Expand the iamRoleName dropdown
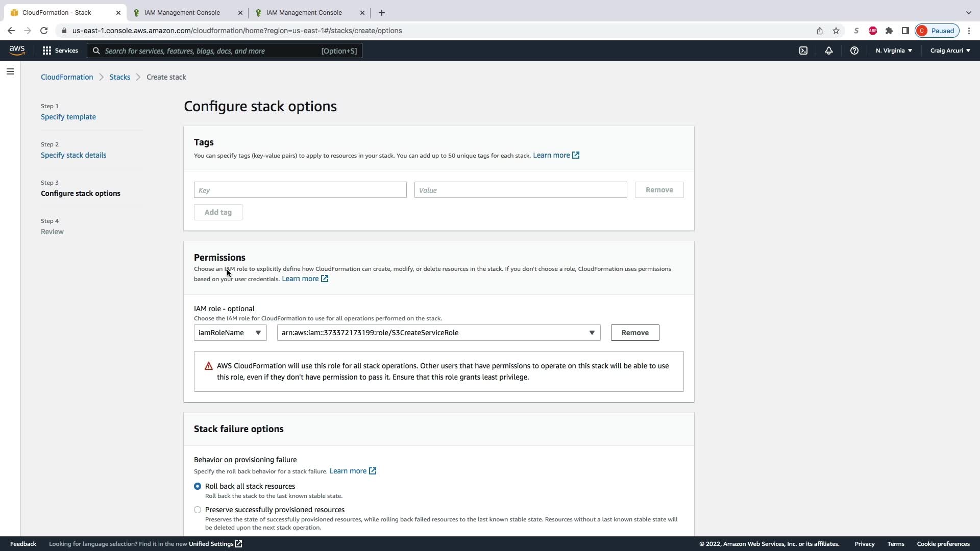 coord(230,333)
